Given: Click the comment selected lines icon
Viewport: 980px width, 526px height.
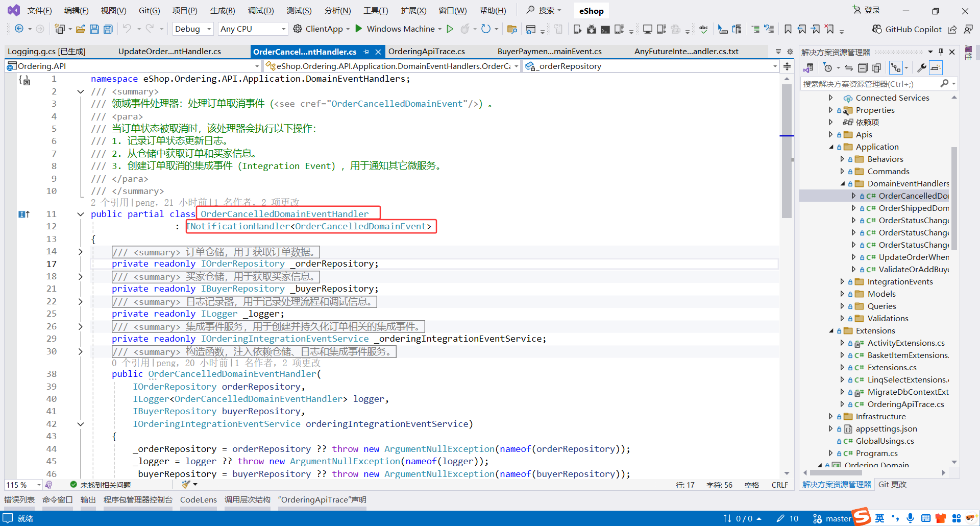Looking at the screenshot, I should click(x=755, y=29).
